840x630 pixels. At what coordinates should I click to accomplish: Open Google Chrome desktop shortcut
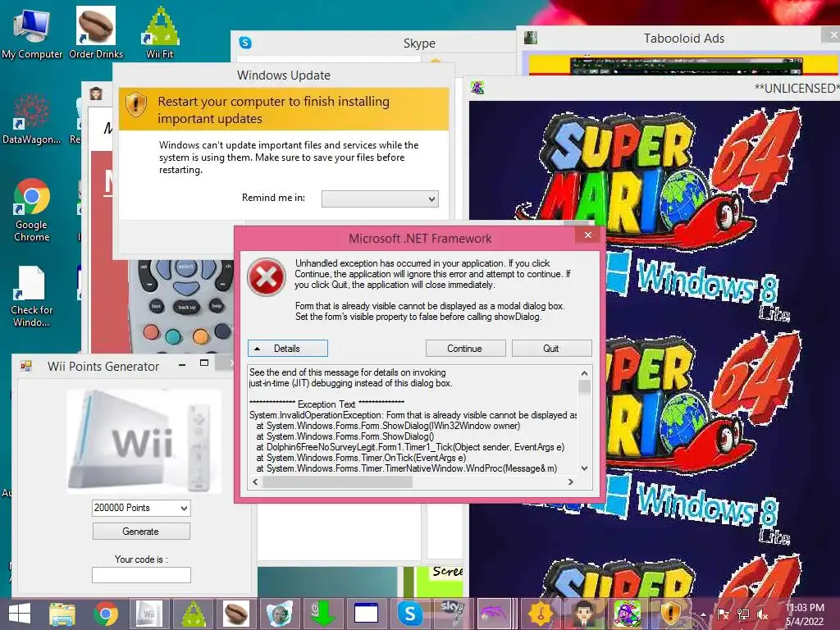32,210
